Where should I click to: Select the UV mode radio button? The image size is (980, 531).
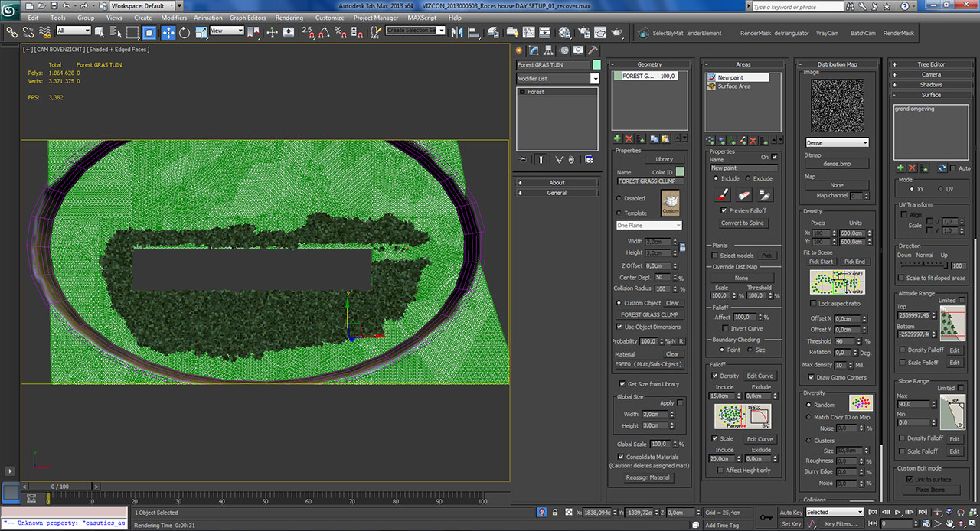[x=942, y=188]
